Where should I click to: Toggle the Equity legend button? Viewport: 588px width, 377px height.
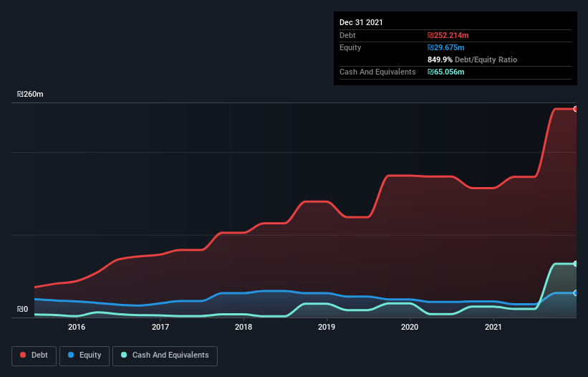[85, 355]
